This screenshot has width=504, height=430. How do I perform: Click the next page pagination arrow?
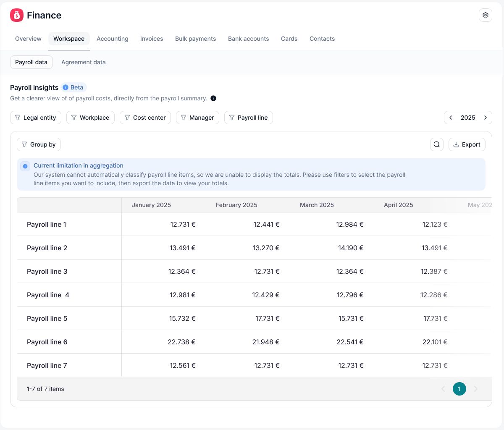pos(476,389)
